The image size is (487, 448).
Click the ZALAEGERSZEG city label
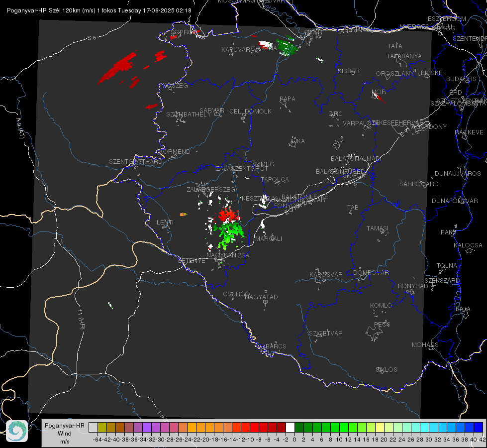[x=211, y=189]
